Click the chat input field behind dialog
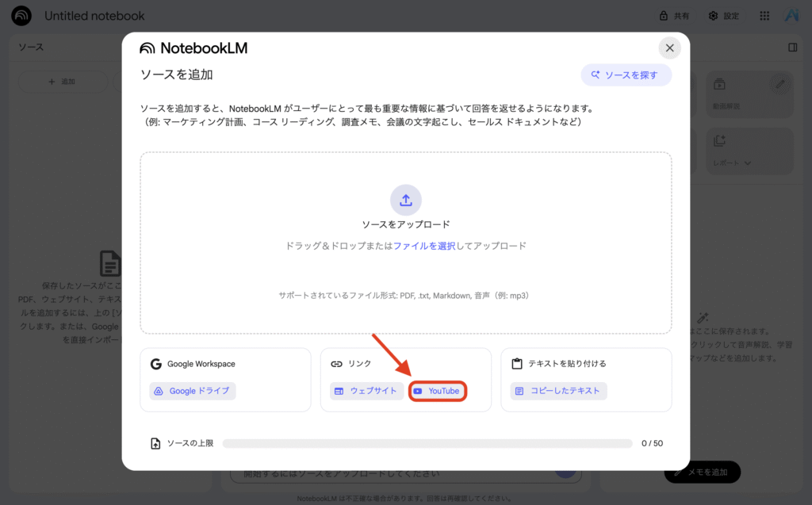The height and width of the screenshot is (505, 812). [405, 473]
